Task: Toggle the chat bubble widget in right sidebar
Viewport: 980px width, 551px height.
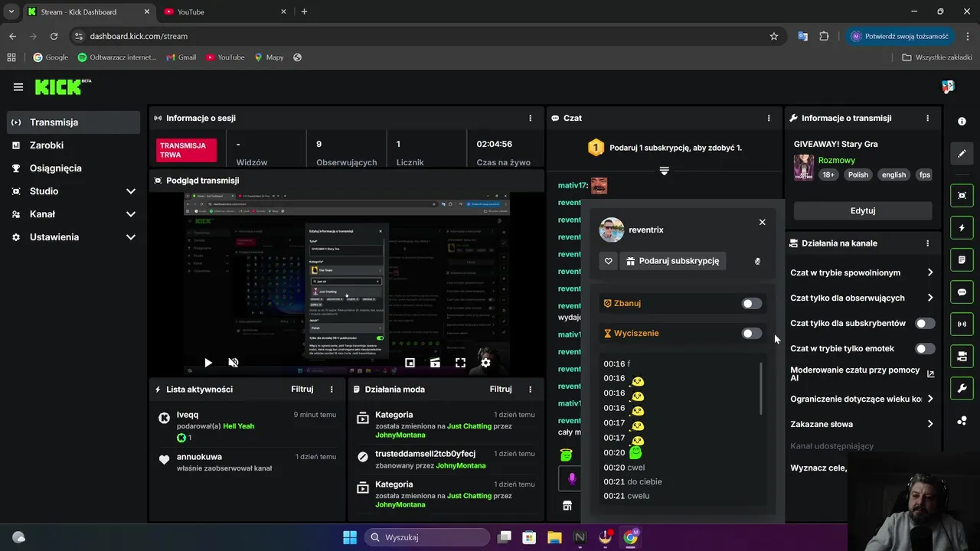Action: point(962,292)
